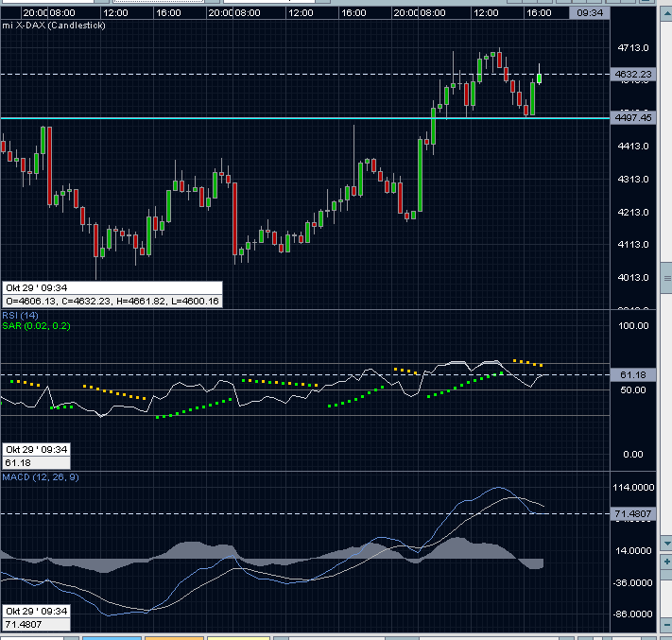Click the 0.00 RSI axis label

click(x=633, y=455)
